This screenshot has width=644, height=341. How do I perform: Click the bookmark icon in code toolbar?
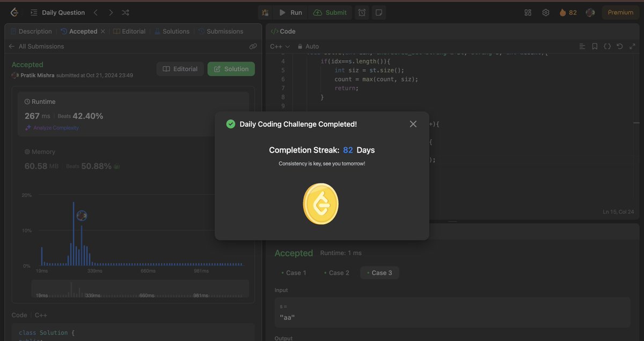pos(595,46)
